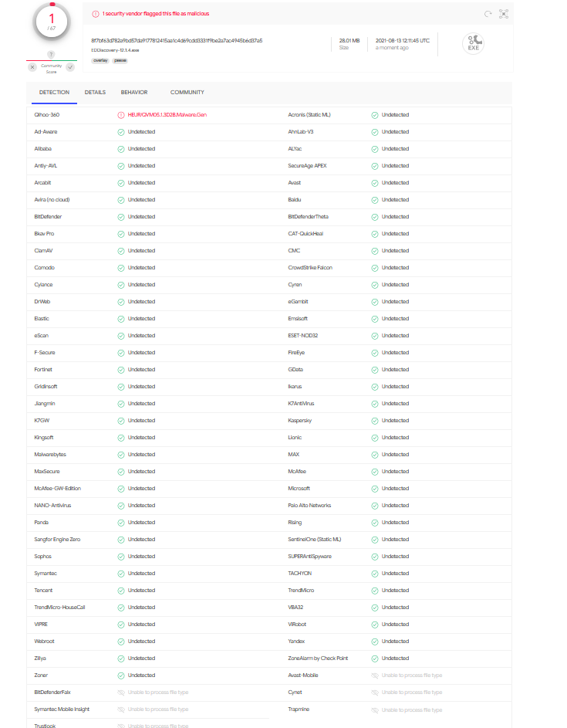This screenshot has height=728, width=567.
Task: Switch to the COMMUNITY tab
Action: [x=187, y=92]
